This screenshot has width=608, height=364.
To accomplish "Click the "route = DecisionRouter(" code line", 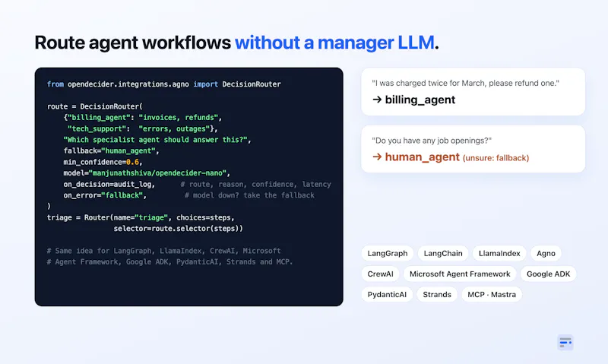I will [x=95, y=106].
